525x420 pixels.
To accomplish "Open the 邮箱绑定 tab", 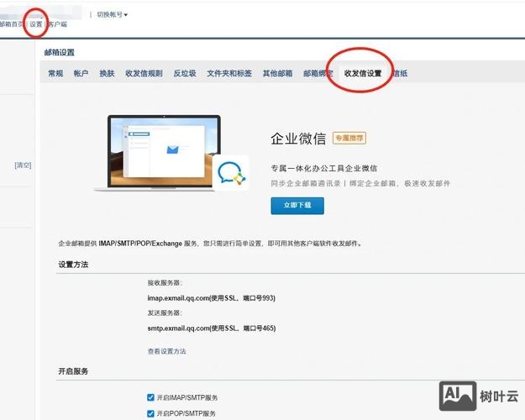I will point(318,73).
